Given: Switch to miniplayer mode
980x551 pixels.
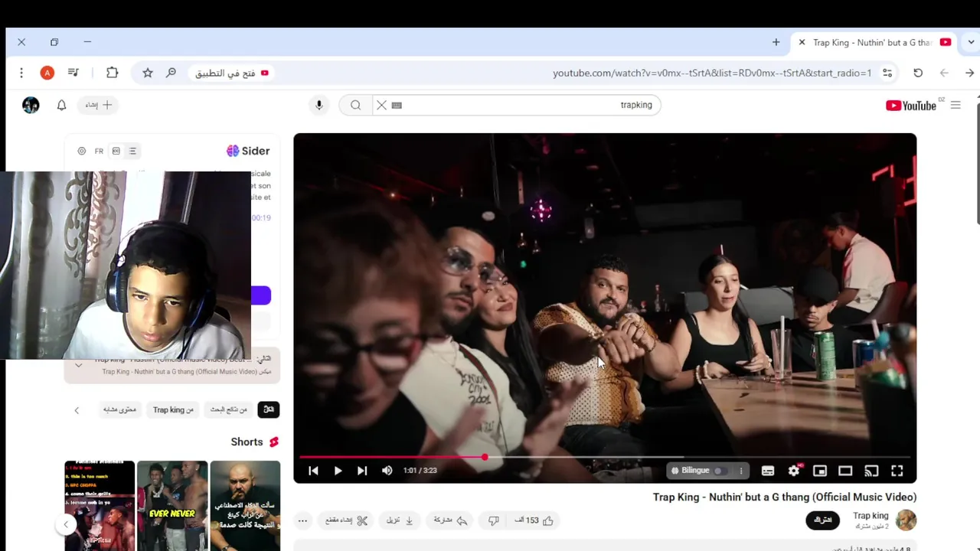Looking at the screenshot, I should coord(820,471).
